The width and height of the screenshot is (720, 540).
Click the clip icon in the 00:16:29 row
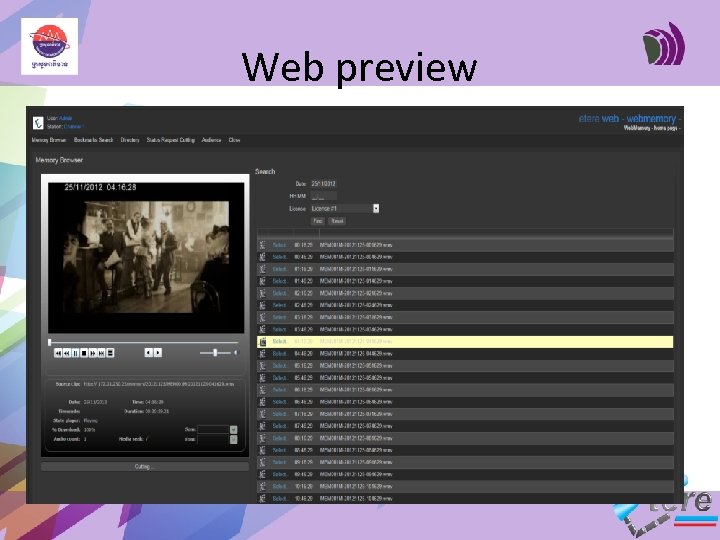pyautogui.click(x=263, y=245)
